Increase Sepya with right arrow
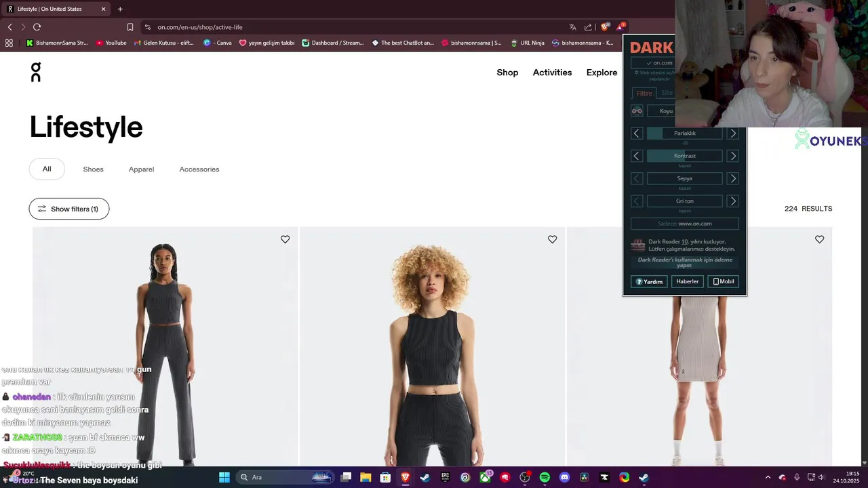The height and width of the screenshot is (488, 868). click(x=732, y=178)
